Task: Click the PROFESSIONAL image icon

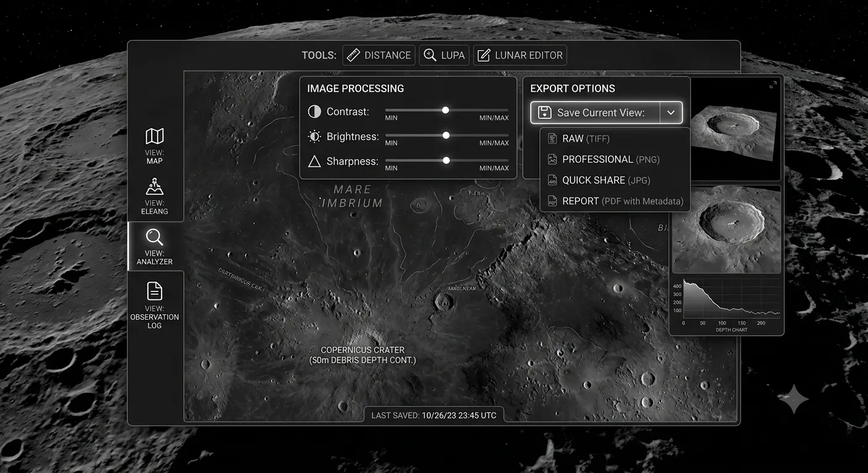Action: [552, 160]
